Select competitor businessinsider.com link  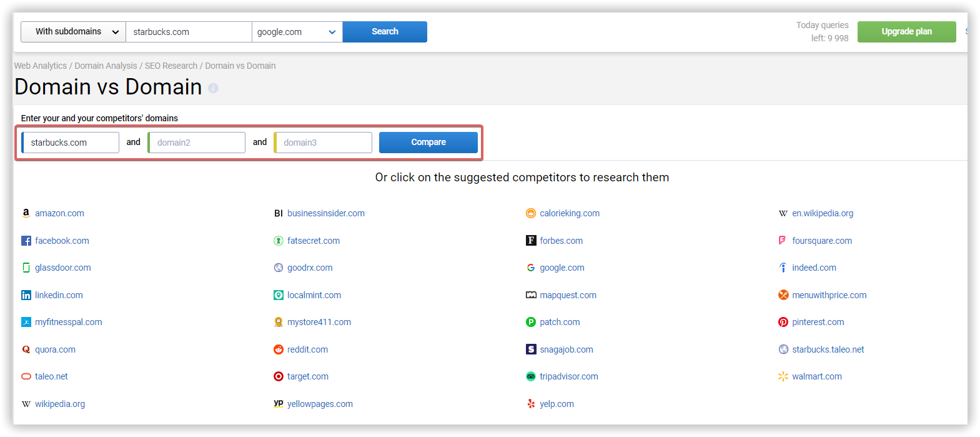(326, 213)
